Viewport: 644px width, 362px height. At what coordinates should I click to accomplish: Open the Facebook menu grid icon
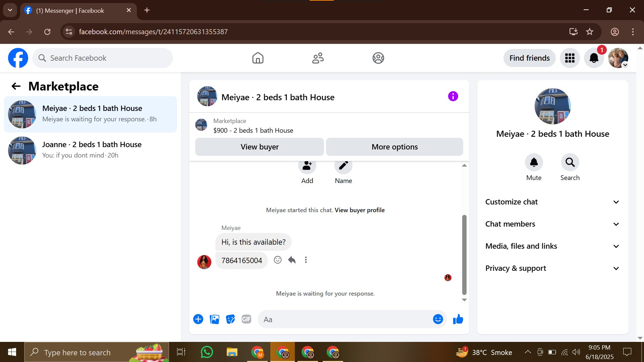[x=570, y=58]
